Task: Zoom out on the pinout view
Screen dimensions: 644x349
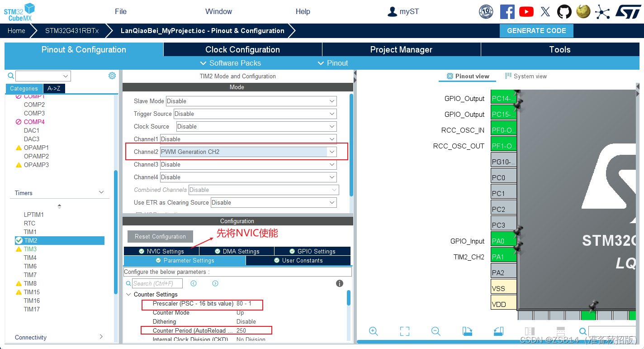Action: 436,331
